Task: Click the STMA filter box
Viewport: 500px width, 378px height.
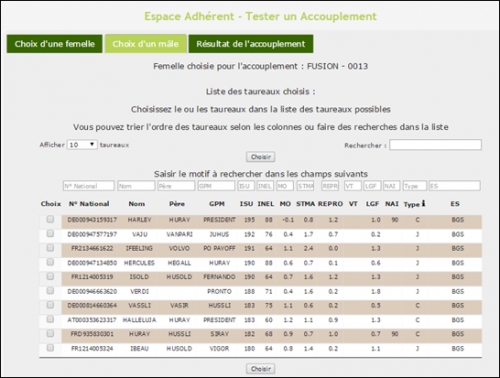Action: 305,186
